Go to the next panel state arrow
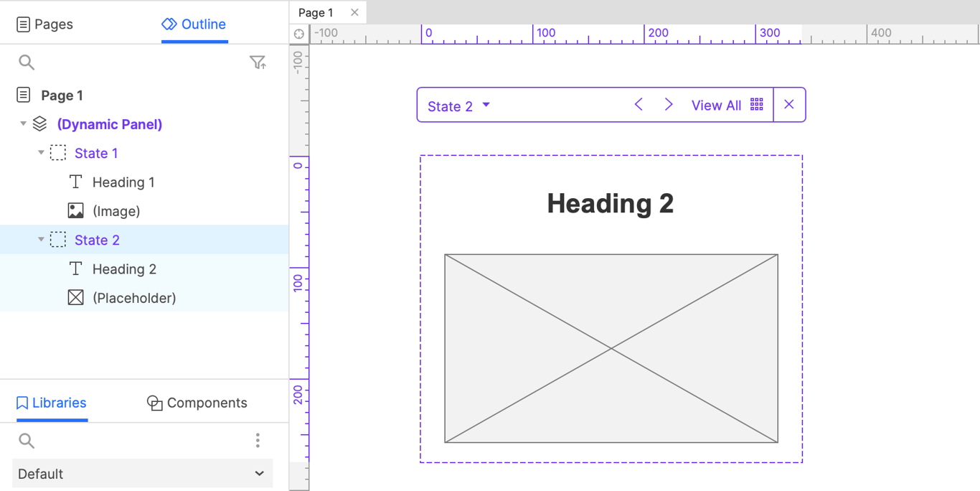The image size is (980, 491). (669, 105)
